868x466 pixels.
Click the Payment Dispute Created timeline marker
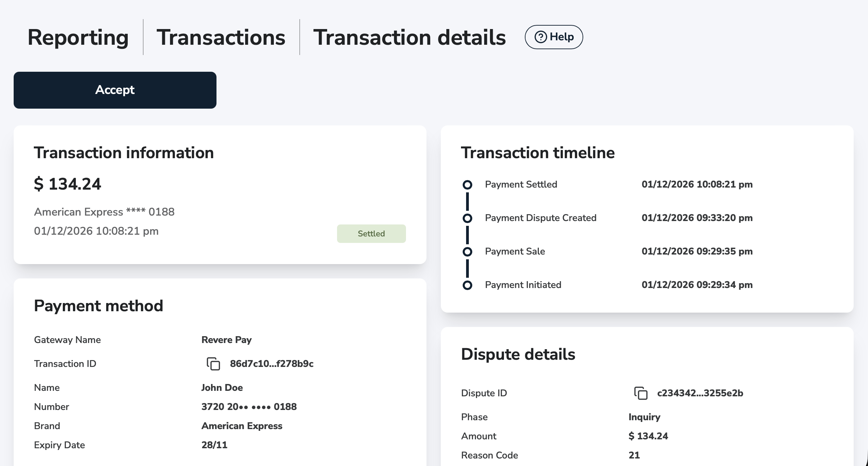click(x=467, y=218)
